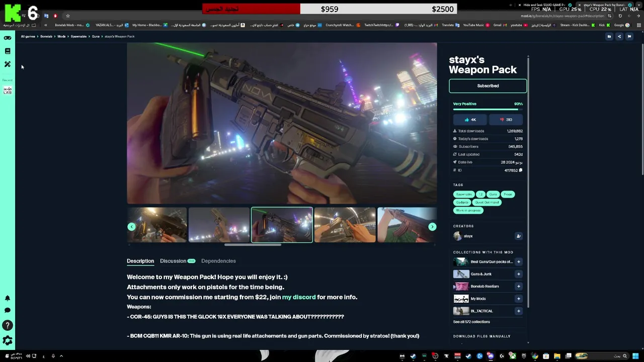Open the guides book icon in sidebar

point(8,51)
